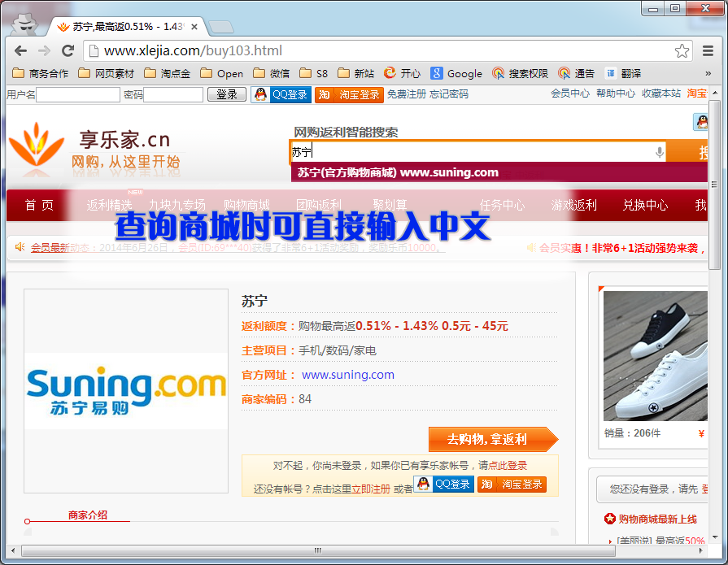Image resolution: width=728 pixels, height=565 pixels.
Task: Open the Google bookmark
Action: [x=456, y=73]
